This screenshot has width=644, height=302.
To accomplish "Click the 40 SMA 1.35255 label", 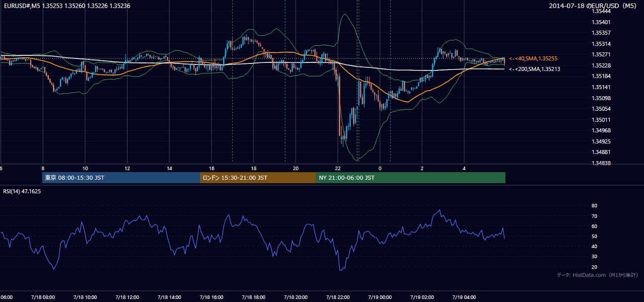I will (x=533, y=58).
